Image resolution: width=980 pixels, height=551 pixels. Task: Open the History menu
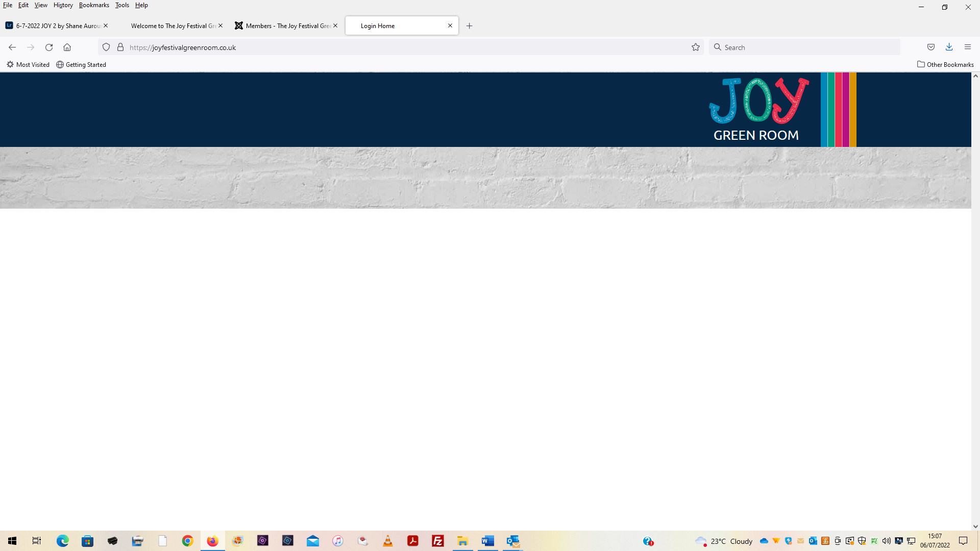tap(63, 5)
